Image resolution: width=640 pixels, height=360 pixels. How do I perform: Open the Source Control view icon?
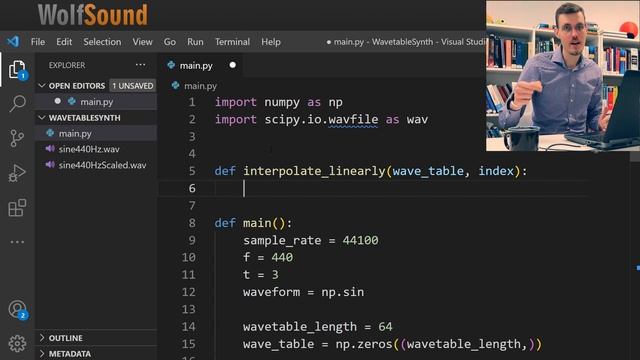(17, 139)
